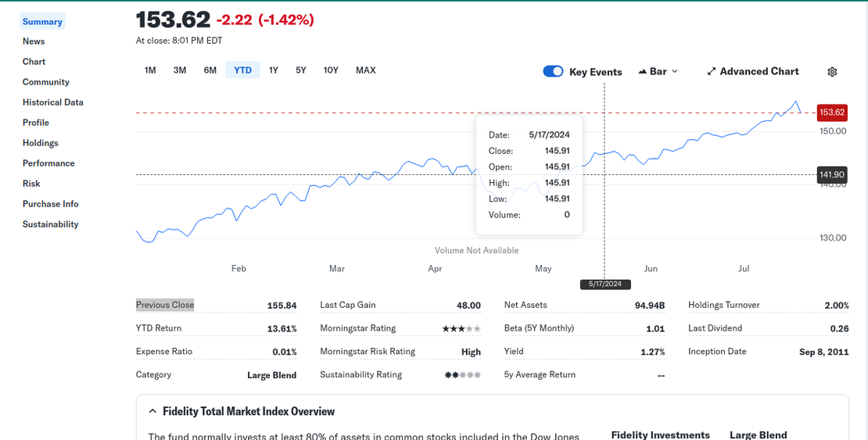Open Community in the sidebar
Screen dimensions: 868x440
[x=46, y=82]
